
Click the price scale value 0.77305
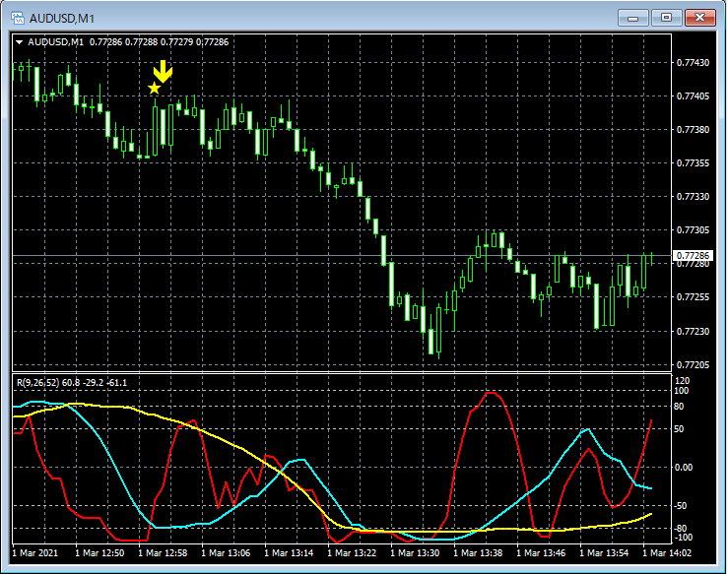click(693, 230)
